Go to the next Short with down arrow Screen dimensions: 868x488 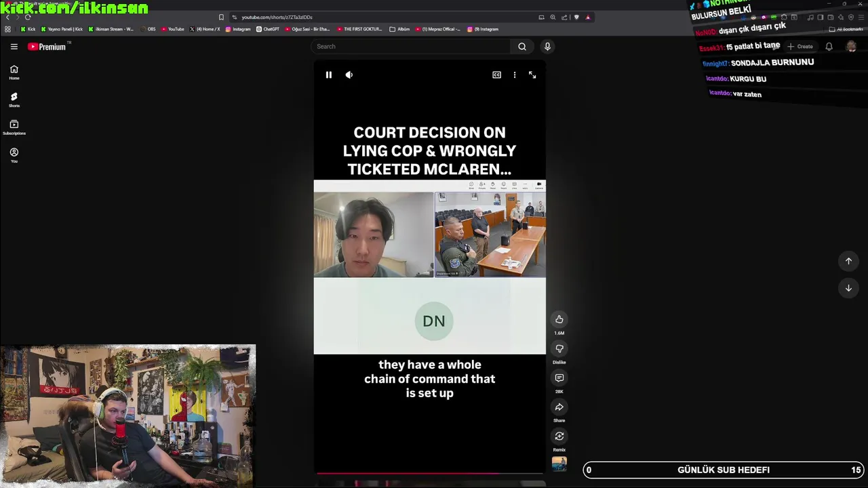click(x=848, y=288)
